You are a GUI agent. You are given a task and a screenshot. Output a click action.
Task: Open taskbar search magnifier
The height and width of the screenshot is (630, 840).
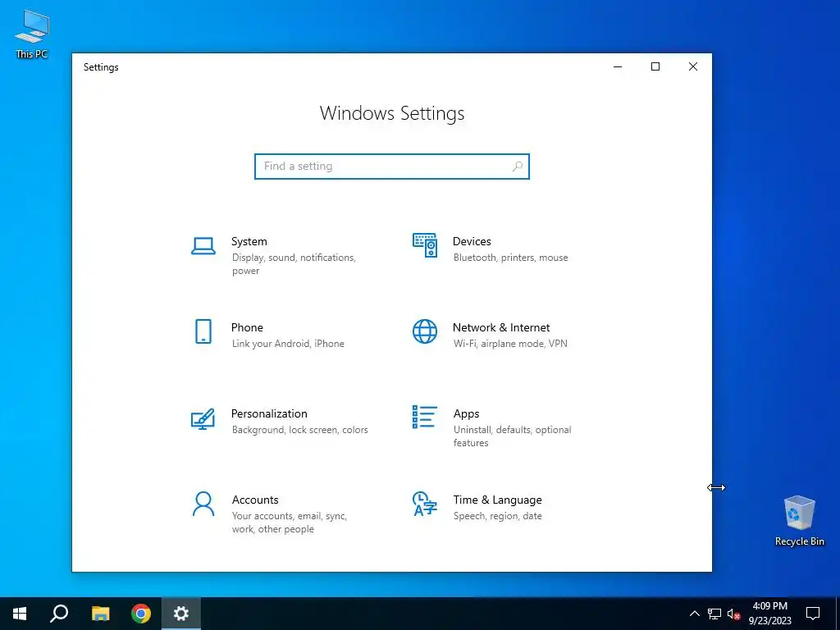(x=59, y=614)
